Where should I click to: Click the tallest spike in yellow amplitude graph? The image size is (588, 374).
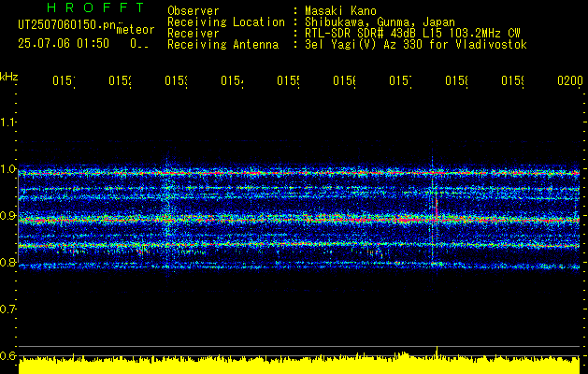point(437,352)
